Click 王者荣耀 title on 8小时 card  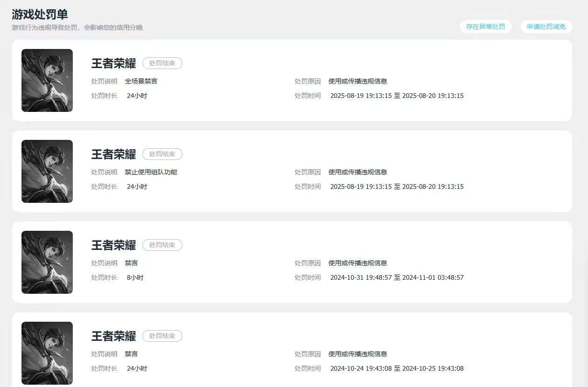pos(113,245)
